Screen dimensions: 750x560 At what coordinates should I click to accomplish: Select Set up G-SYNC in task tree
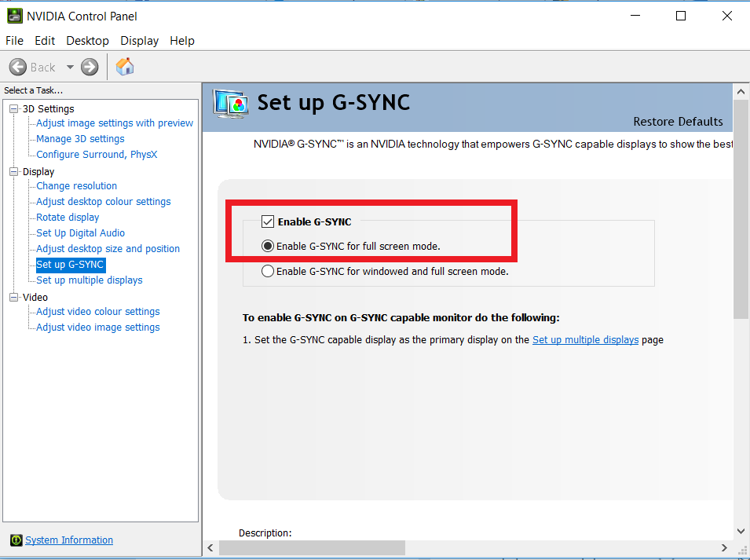point(71,265)
